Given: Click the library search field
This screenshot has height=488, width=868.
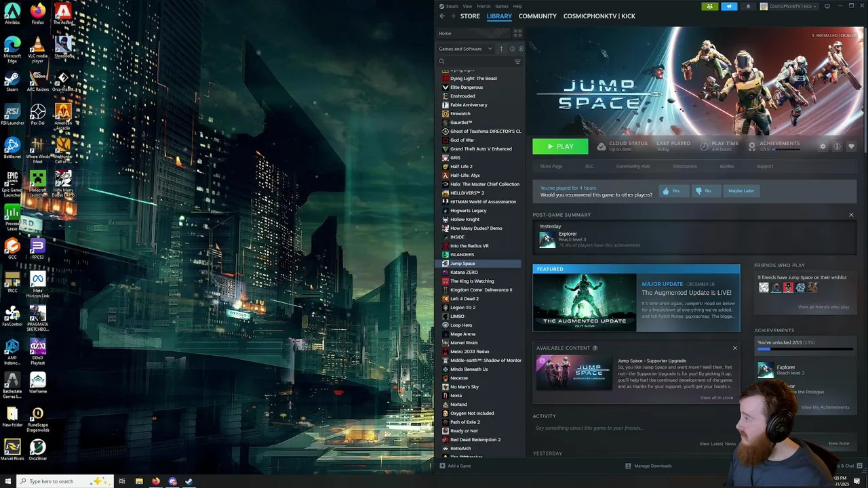Looking at the screenshot, I should click(478, 62).
